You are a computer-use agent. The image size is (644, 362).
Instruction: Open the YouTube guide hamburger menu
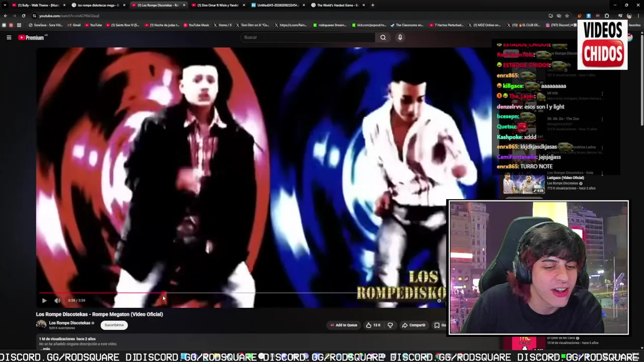pyautogui.click(x=9, y=37)
